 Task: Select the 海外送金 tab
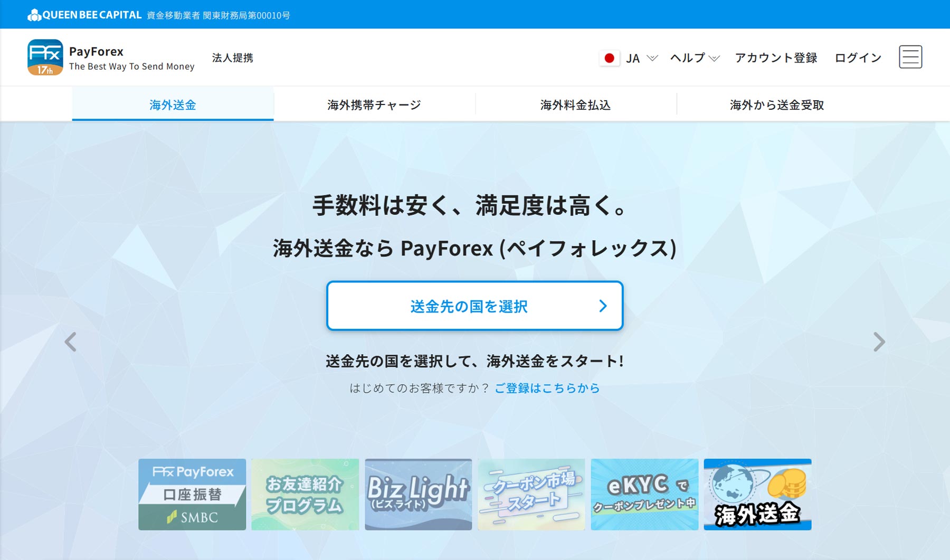coord(173,105)
